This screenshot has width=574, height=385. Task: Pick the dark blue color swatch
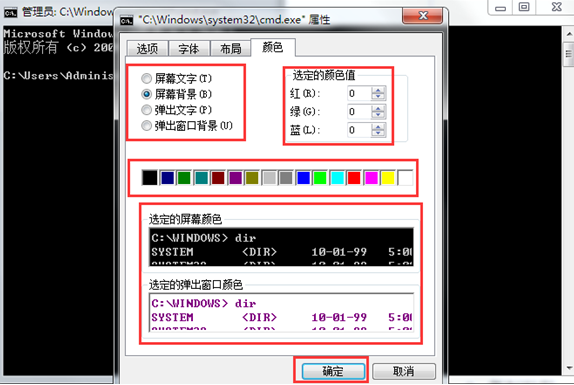pyautogui.click(x=167, y=178)
